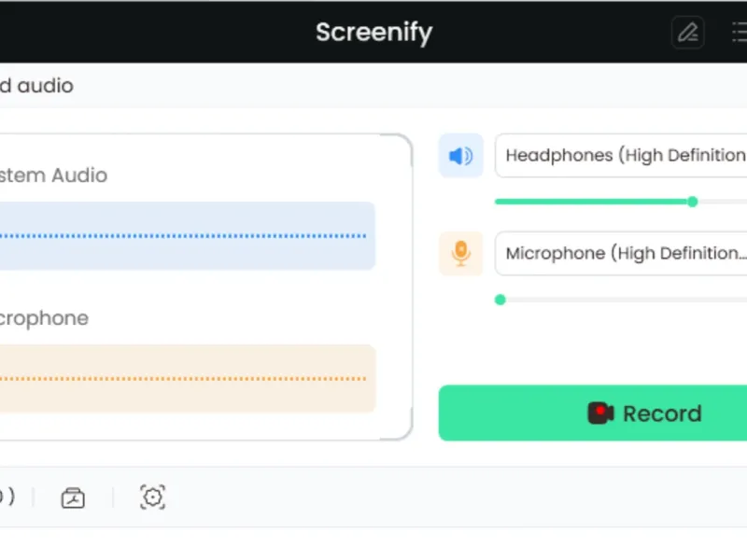Open the Microphone device dropdown
The height and width of the screenshot is (560, 747).
(x=621, y=253)
